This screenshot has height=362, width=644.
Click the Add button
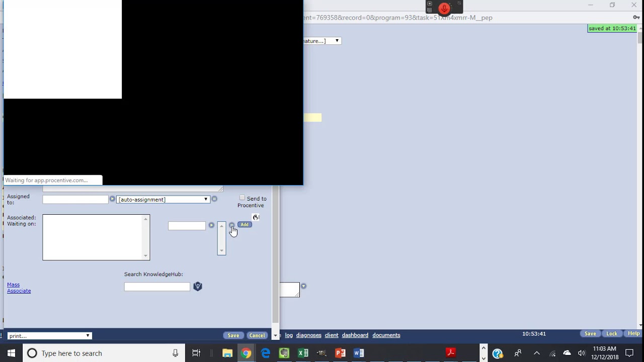[x=245, y=225]
